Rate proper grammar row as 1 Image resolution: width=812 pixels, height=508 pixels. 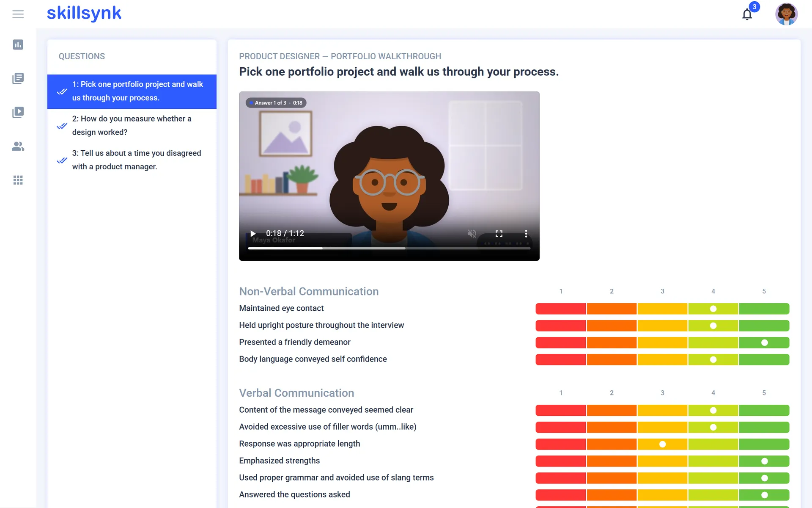[x=561, y=478]
